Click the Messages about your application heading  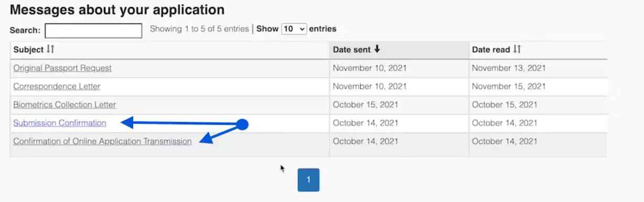pos(117,9)
